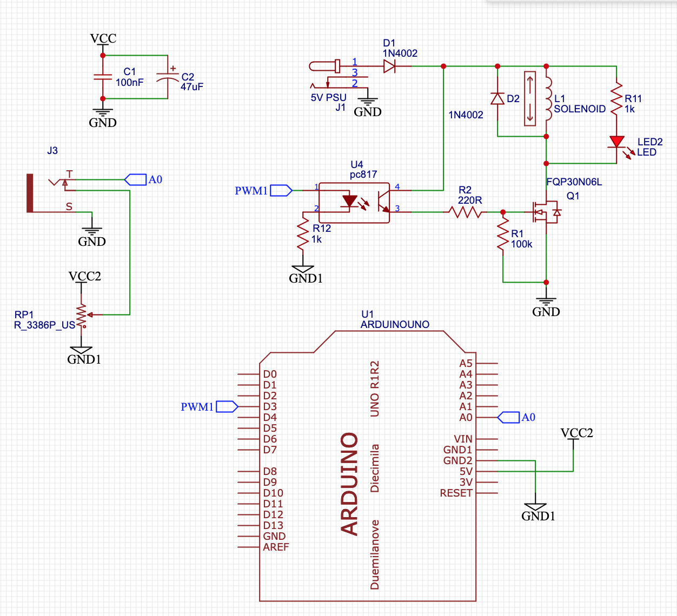Click the GND symbol under J3 sleeve

pos(92,232)
